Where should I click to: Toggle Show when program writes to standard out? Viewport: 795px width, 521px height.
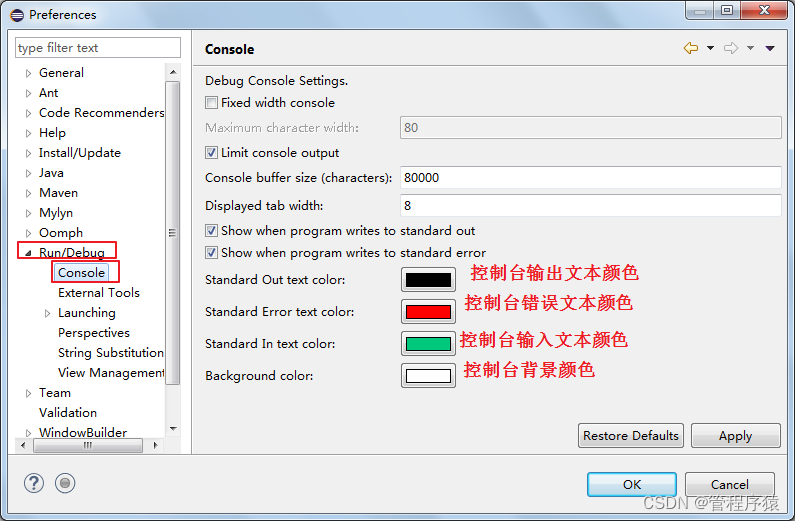coord(211,231)
